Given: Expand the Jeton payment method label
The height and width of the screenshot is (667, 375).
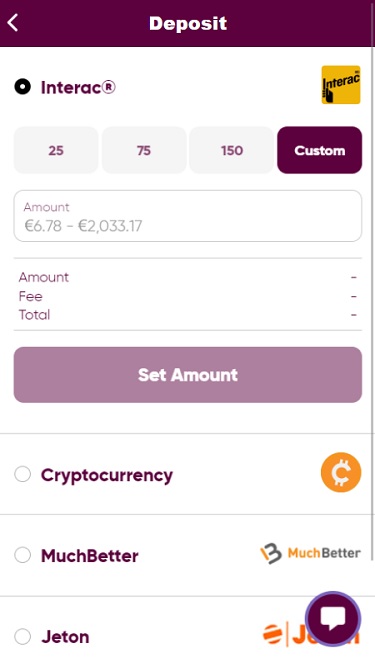Looking at the screenshot, I should [65, 637].
